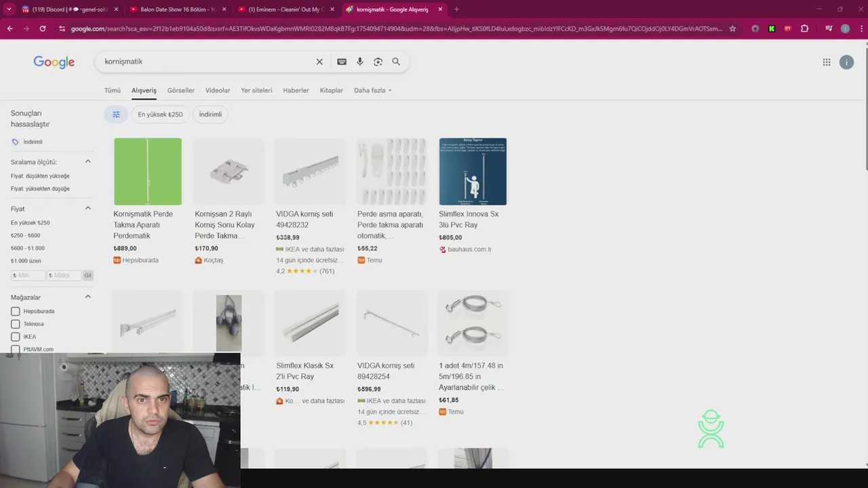868x488 pixels.
Task: Check the IKEA store checkbox
Action: pos(16,337)
